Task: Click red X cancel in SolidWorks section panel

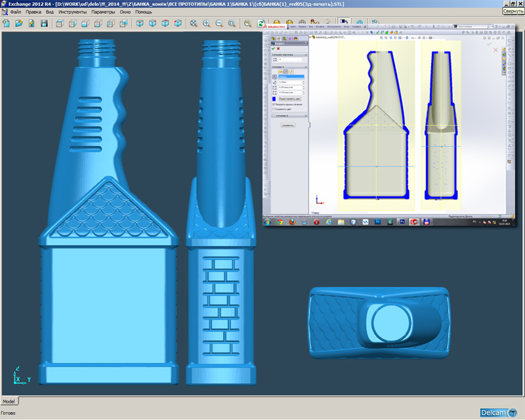Action: click(x=278, y=48)
